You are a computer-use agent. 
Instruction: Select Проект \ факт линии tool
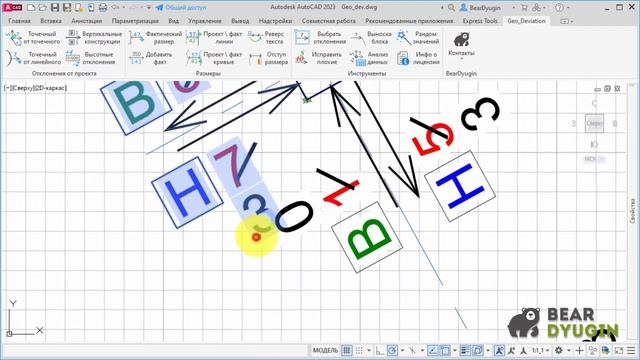(x=214, y=38)
